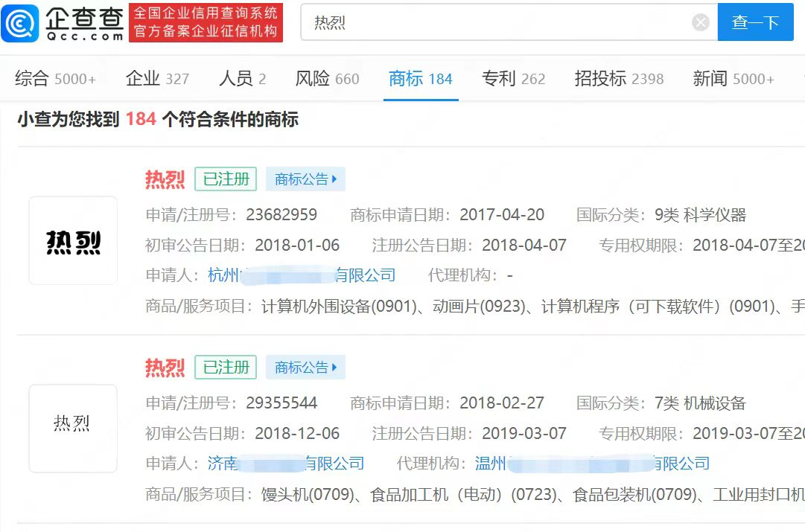The image size is (805, 532).
Task: Switch to the 招投标 tab
Action: click(618, 79)
